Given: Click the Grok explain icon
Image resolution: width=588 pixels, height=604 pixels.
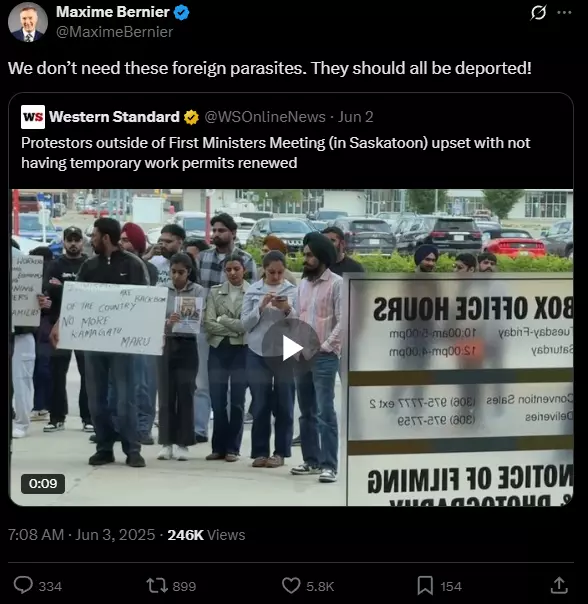Looking at the screenshot, I should [538, 13].
